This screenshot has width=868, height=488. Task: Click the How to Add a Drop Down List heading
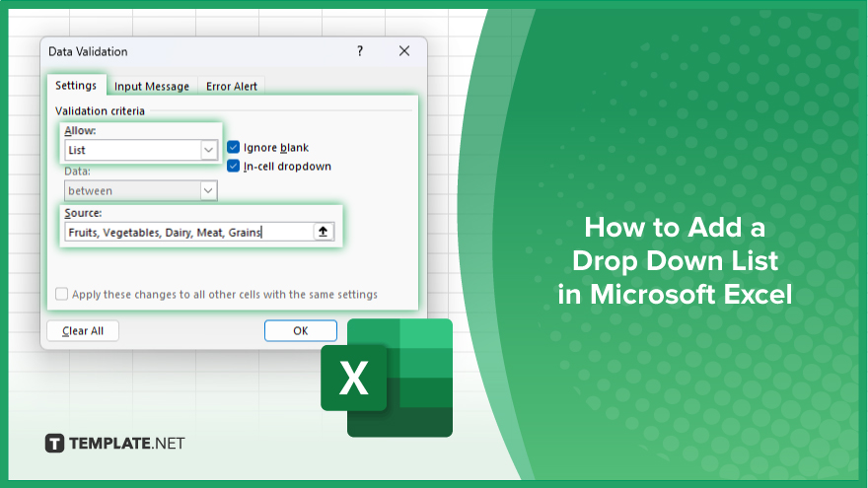(675, 260)
